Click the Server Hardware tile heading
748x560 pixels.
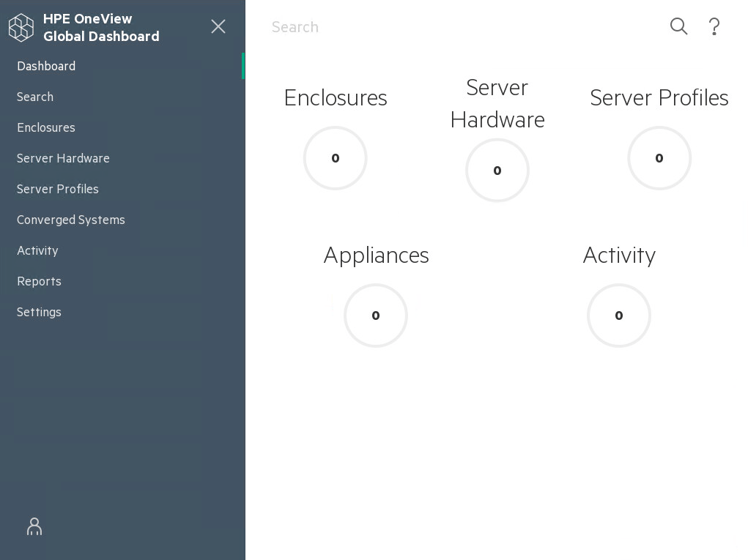[497, 103]
